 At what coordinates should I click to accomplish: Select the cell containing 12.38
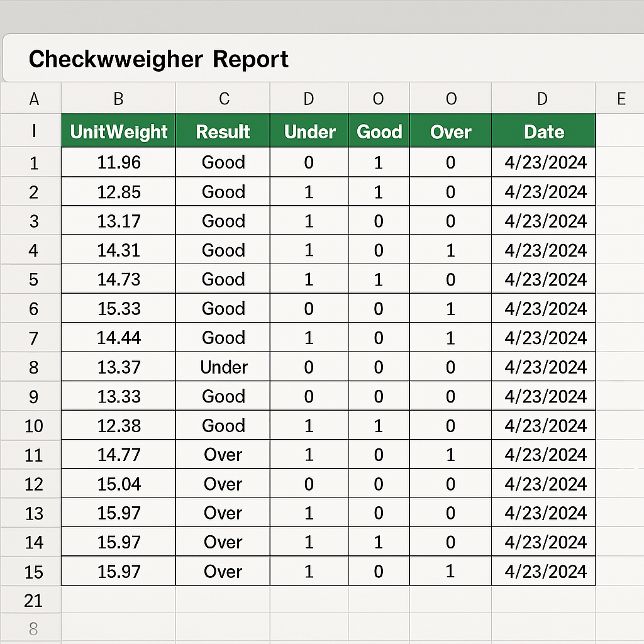click(118, 426)
